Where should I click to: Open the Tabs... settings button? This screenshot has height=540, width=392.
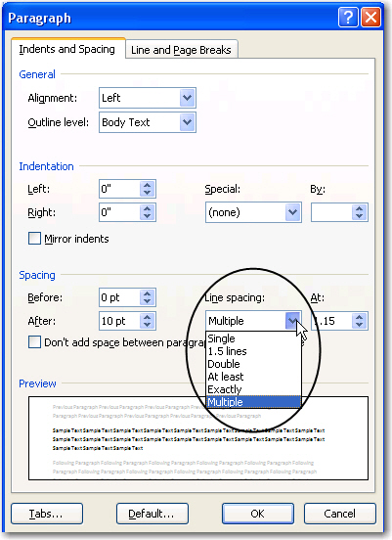click(47, 514)
